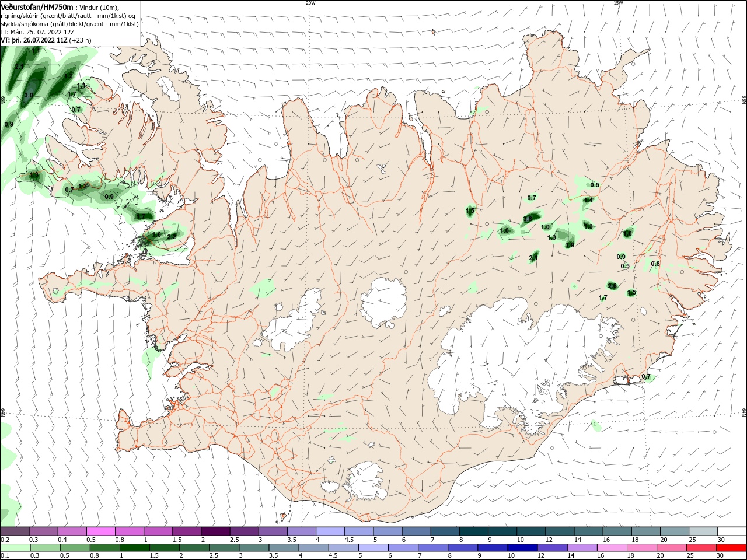Click the '20W' longitude label at the top

pos(310,3)
